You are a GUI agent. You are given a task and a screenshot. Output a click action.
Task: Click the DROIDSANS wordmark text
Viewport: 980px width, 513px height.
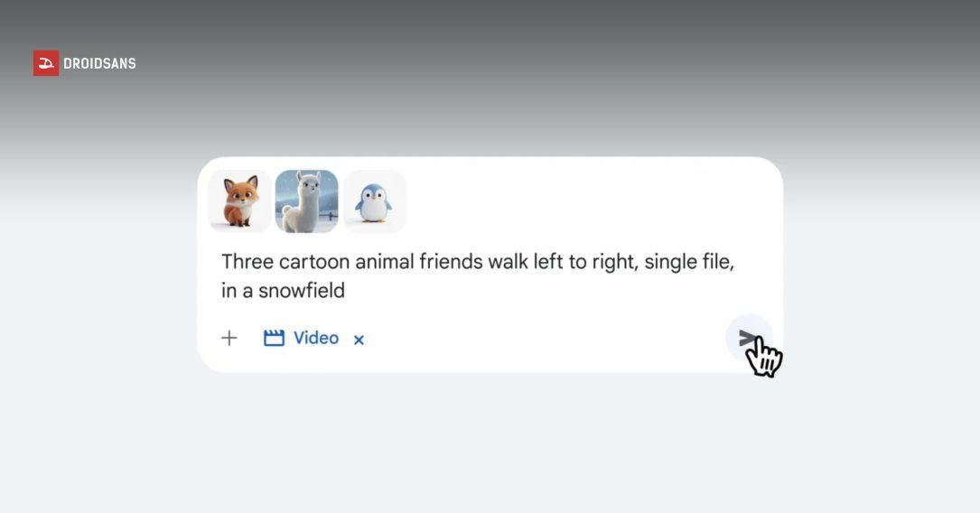[99, 63]
